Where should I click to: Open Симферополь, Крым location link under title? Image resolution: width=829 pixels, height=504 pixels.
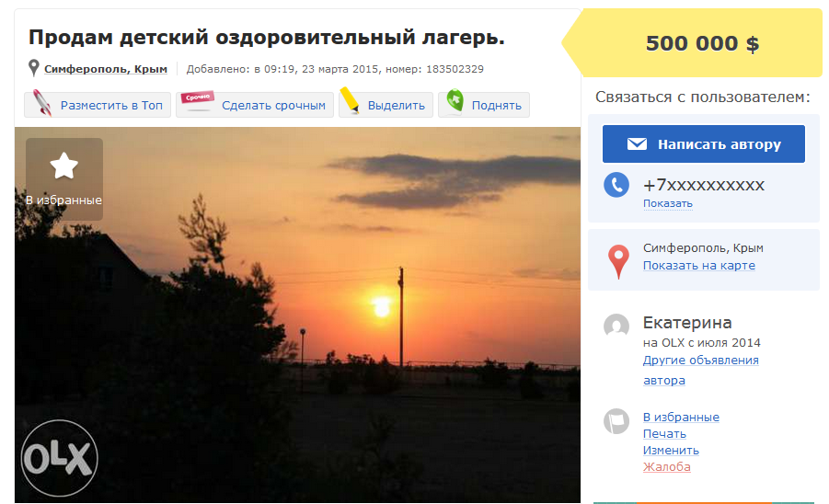tap(106, 69)
